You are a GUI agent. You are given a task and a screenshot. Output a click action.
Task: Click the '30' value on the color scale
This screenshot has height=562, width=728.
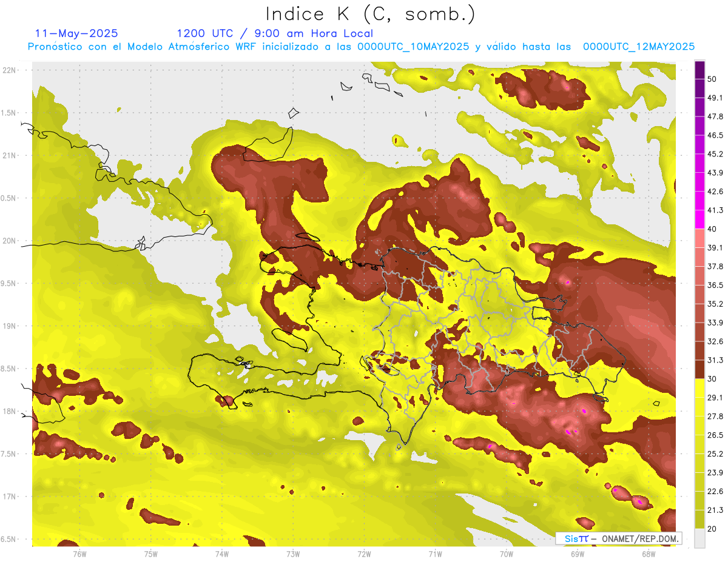click(x=712, y=379)
